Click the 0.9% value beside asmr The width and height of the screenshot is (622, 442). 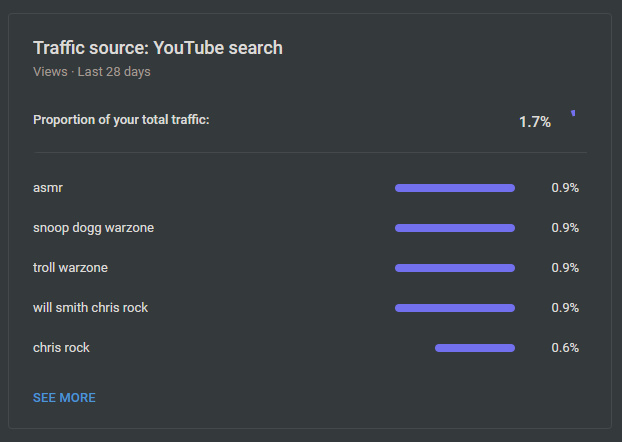pos(565,188)
